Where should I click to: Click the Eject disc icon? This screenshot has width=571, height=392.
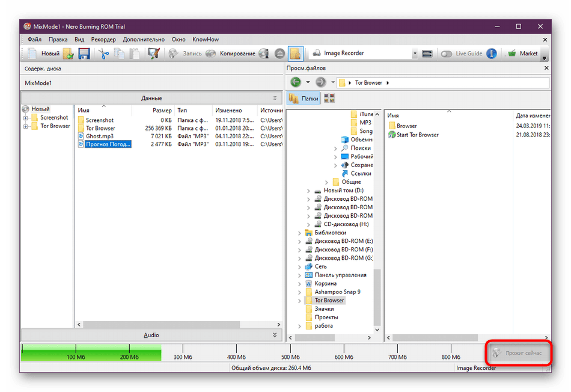279,54
